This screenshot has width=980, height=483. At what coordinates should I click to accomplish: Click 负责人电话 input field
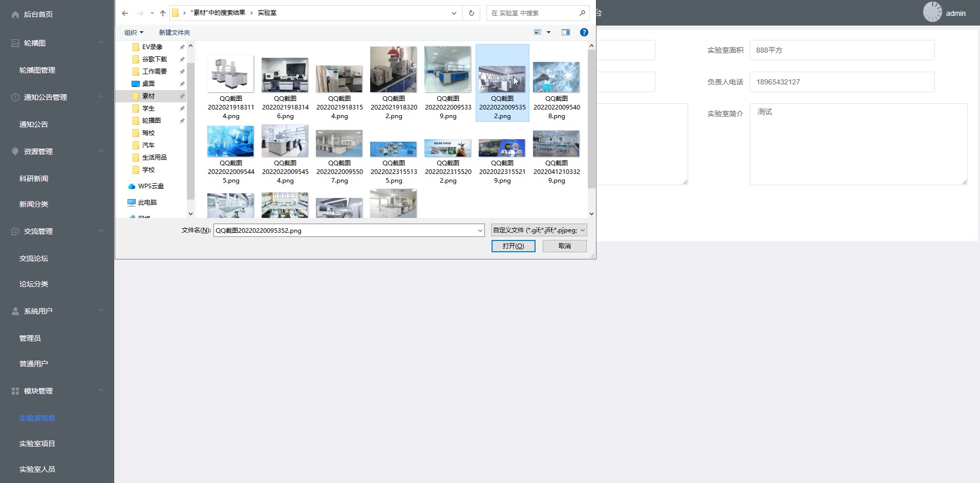(x=842, y=82)
